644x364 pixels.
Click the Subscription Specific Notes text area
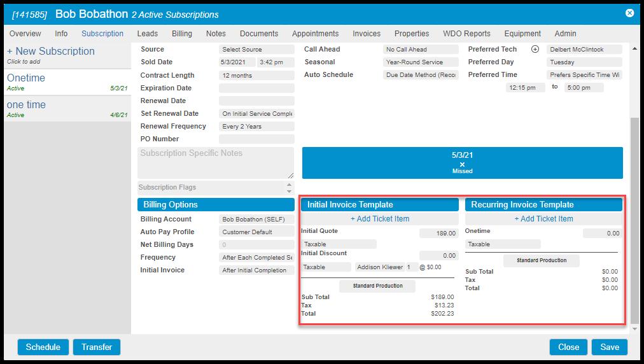click(215, 163)
